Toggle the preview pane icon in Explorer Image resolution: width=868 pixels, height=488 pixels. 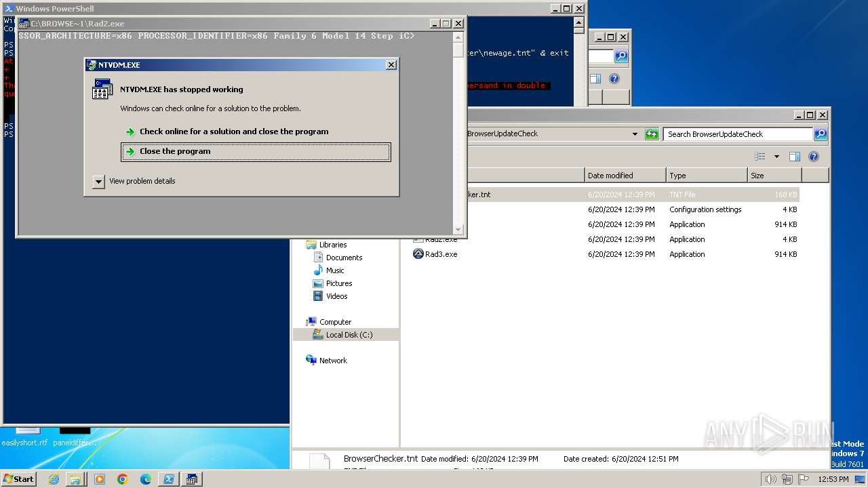pyautogui.click(x=795, y=157)
